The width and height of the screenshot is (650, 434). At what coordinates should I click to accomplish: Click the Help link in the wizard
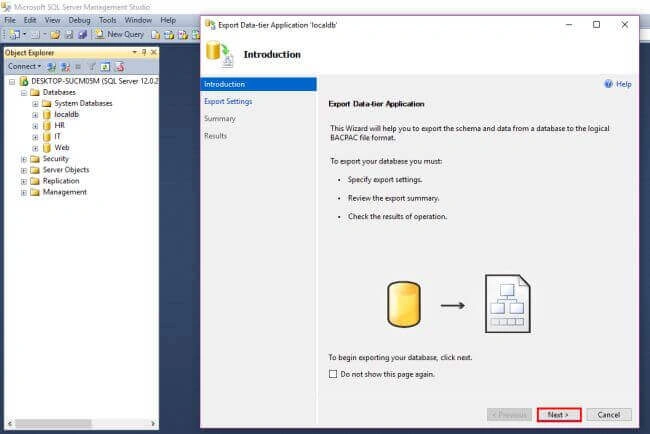(623, 84)
